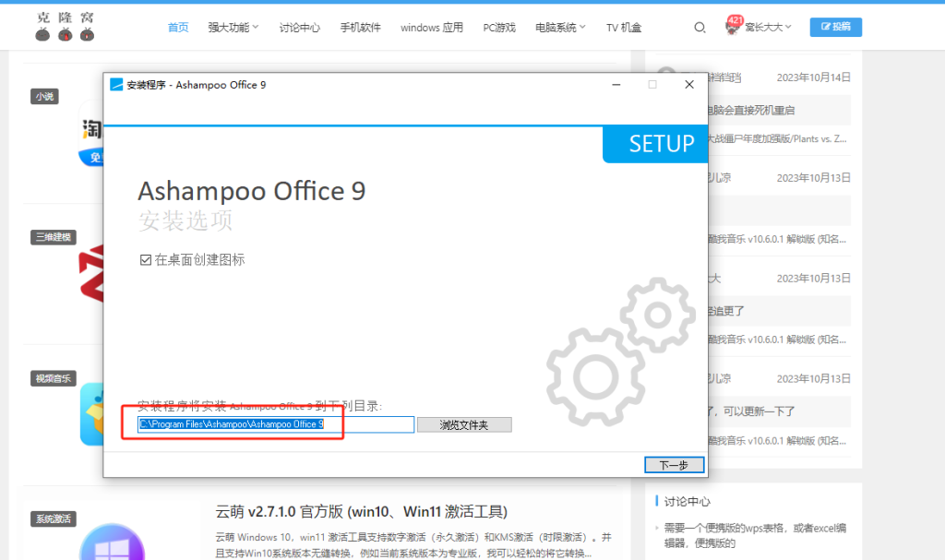Viewport: 945px width, 560px height.
Task: Click the comment text 电脑会直接死机重启
Action: click(x=751, y=111)
